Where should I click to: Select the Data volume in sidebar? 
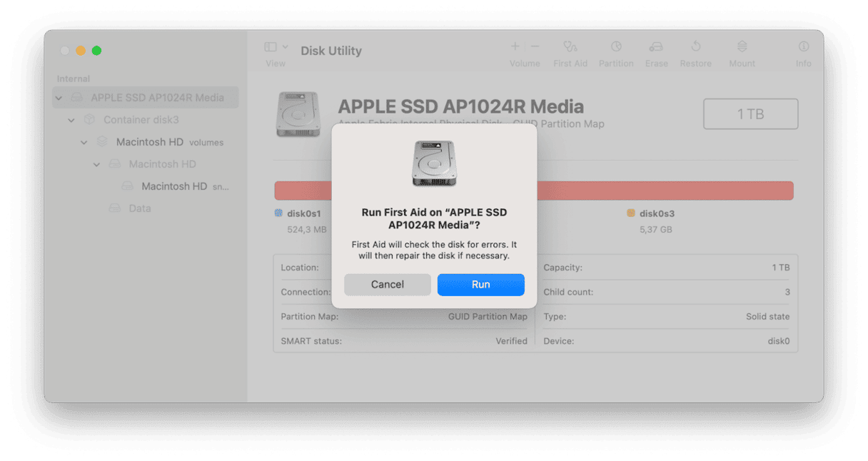139,208
